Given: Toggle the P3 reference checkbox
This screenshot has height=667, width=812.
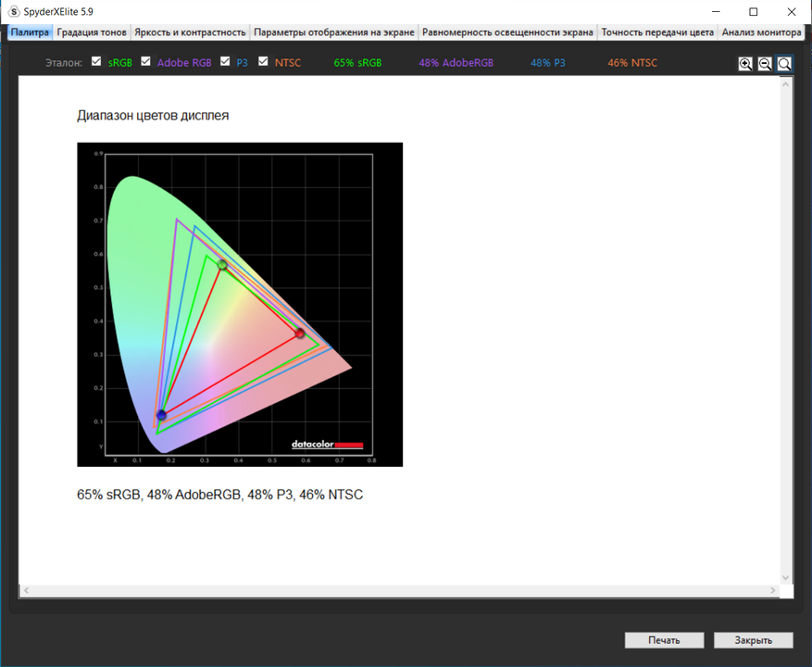Looking at the screenshot, I should (x=225, y=61).
